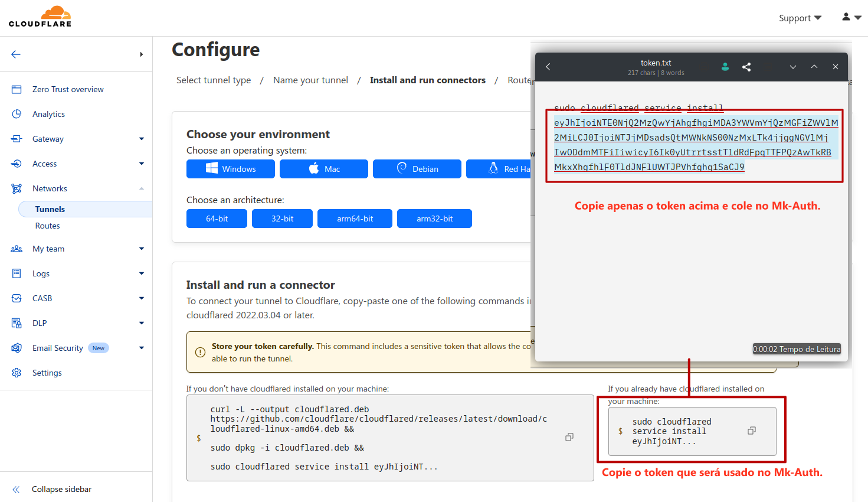The image size is (868, 502).
Task: Expand the Gateway menu
Action: tap(141, 139)
